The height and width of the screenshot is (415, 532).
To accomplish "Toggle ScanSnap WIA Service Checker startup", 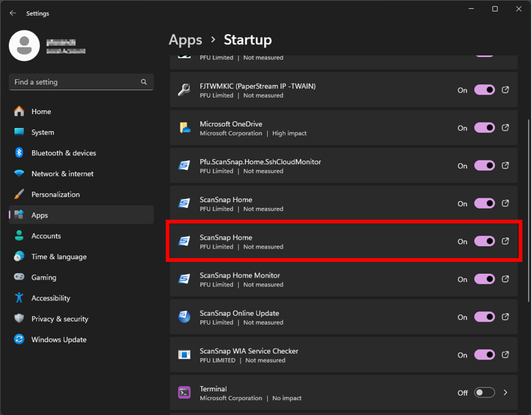I will point(484,355).
